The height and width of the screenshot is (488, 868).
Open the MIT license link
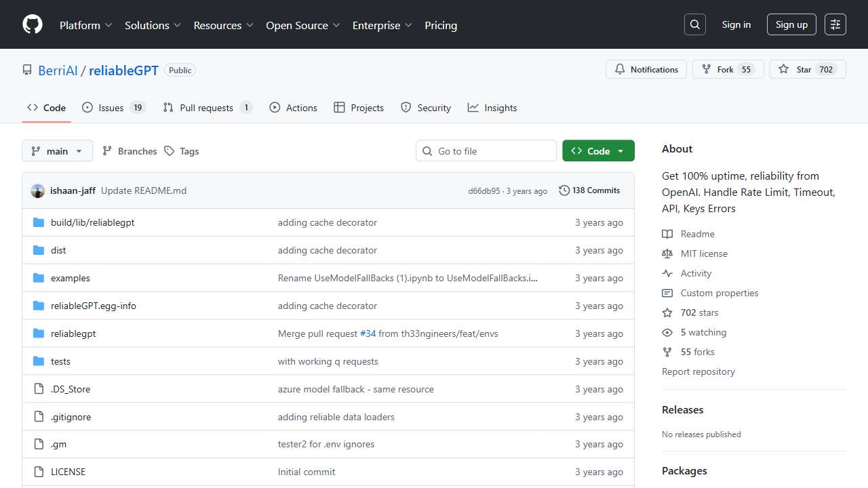(704, 253)
